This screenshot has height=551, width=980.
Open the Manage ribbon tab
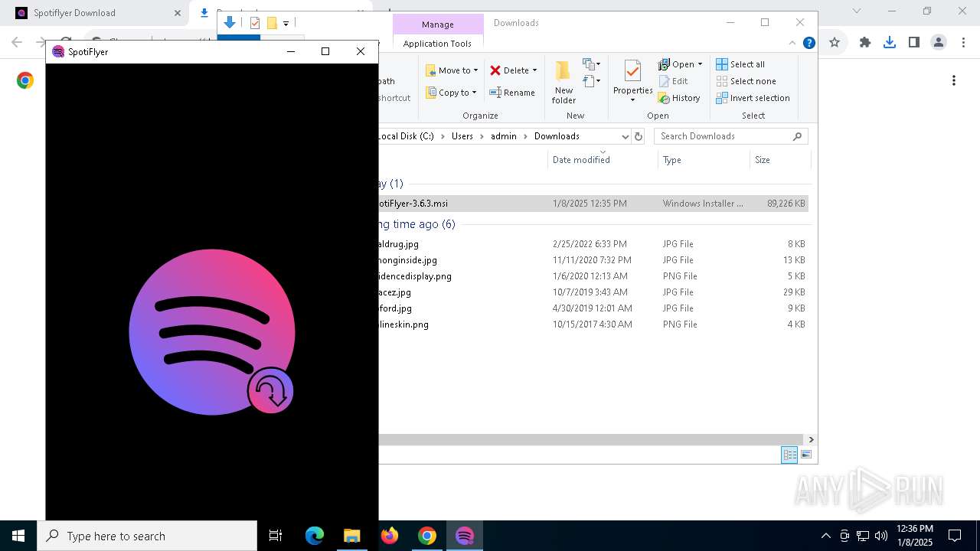point(438,24)
